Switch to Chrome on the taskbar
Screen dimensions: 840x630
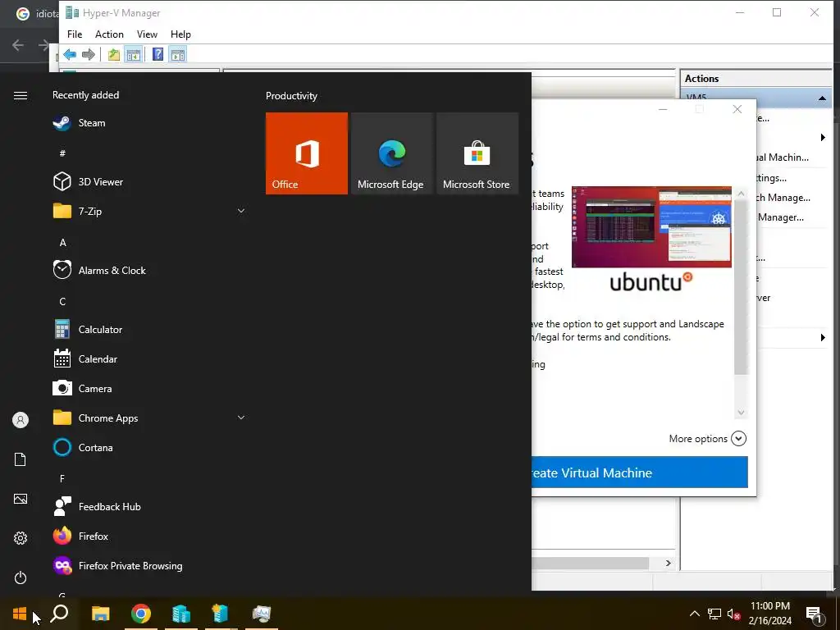click(x=141, y=614)
